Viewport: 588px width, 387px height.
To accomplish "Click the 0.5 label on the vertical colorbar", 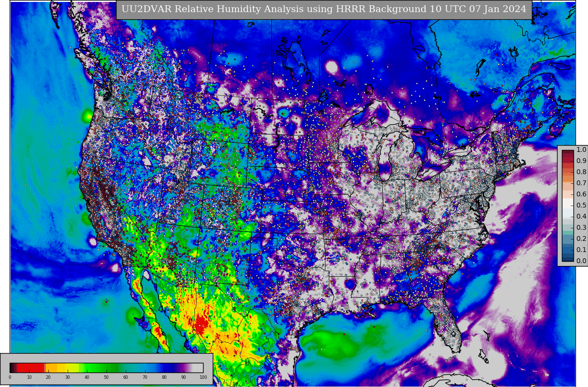I will (x=581, y=206).
